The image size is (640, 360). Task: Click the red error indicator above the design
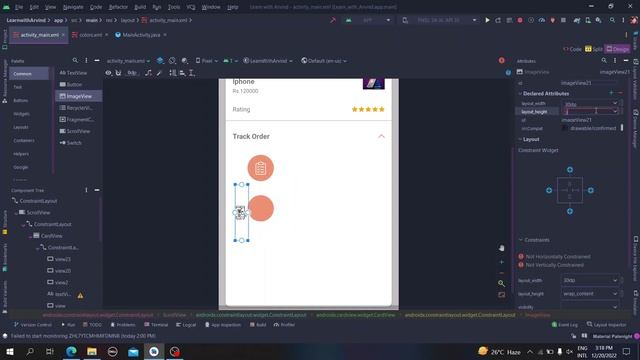[x=502, y=60]
